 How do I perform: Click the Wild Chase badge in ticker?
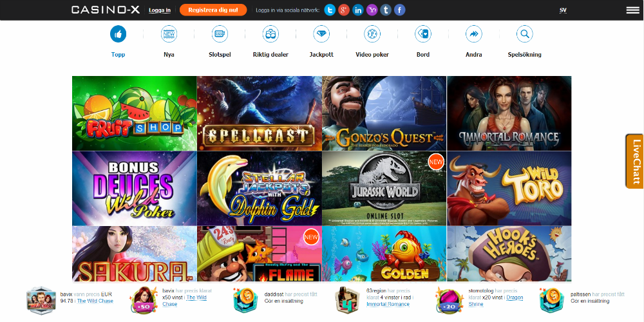41,301
